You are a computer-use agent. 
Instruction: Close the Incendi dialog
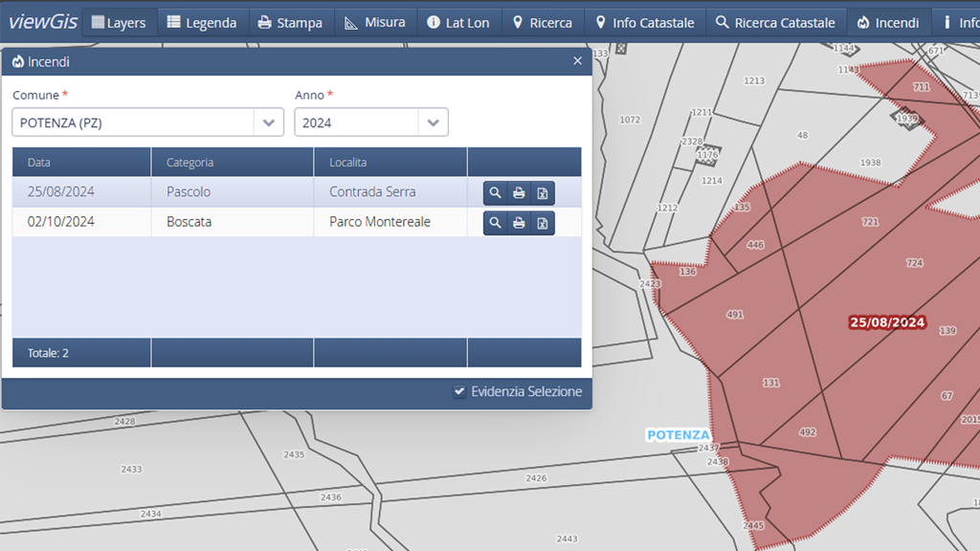577,61
